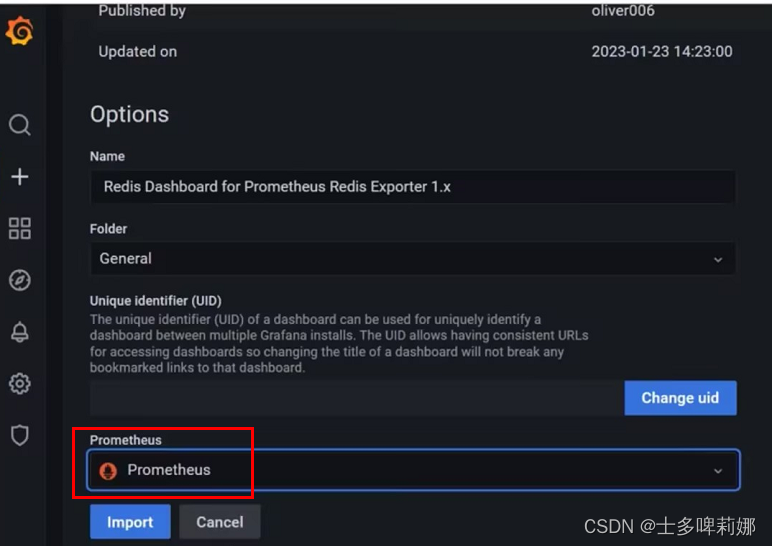Screen dimensions: 772x546
Task: Click the Name field label
Action: (107, 156)
